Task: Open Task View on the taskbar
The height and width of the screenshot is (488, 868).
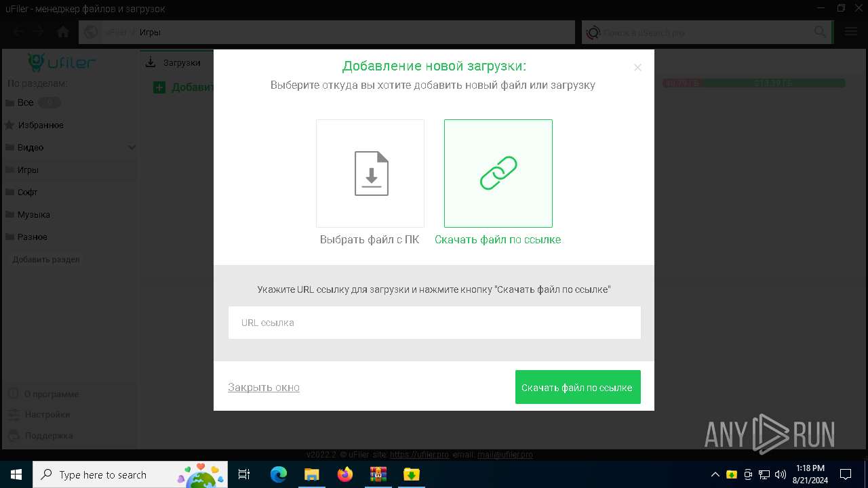Action: coord(244,474)
